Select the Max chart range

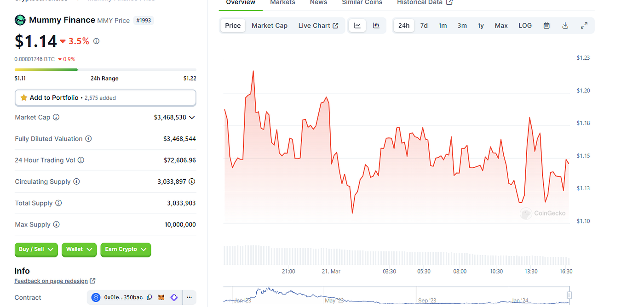501,26
